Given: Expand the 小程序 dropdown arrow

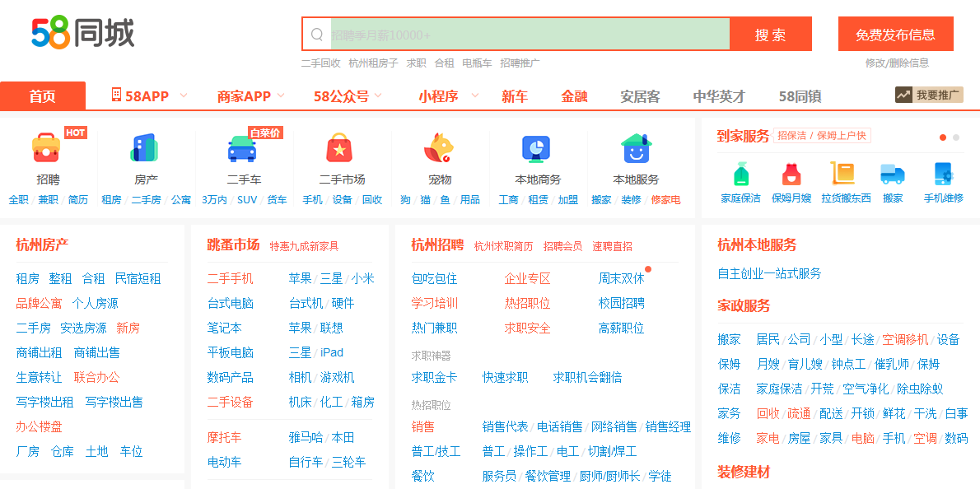Looking at the screenshot, I should [475, 95].
